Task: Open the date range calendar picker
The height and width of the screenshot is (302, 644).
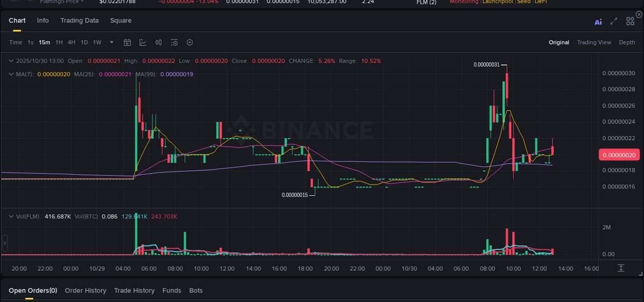Action: (x=127, y=42)
